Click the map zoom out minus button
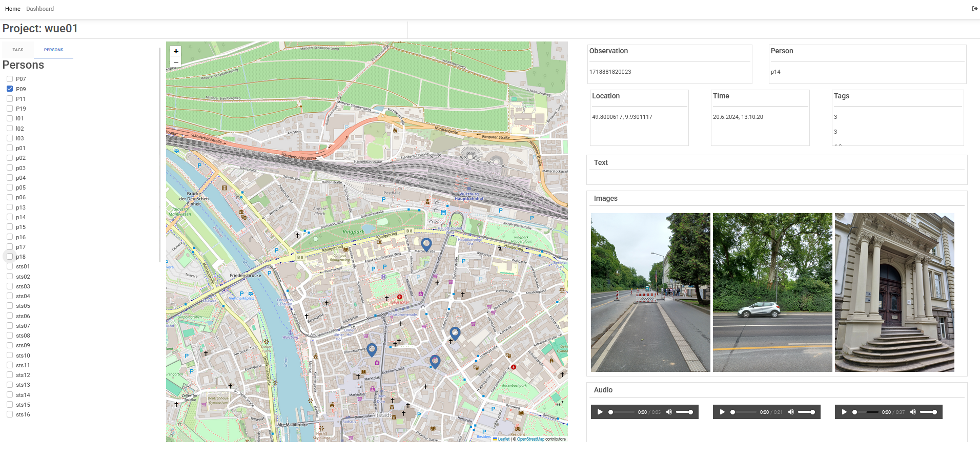 176,62
